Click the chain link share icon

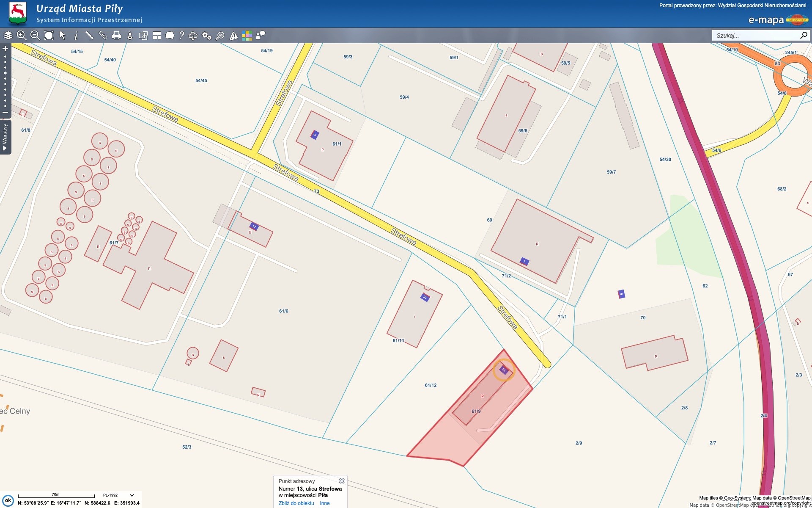pos(103,36)
